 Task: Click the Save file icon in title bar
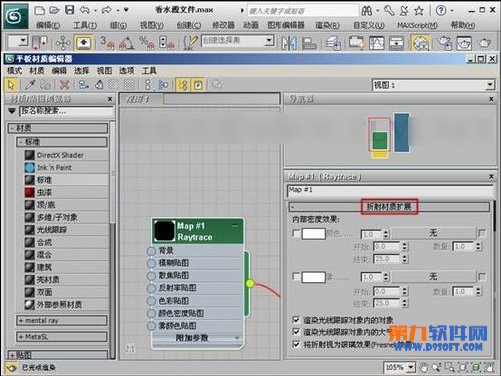[x=69, y=10]
